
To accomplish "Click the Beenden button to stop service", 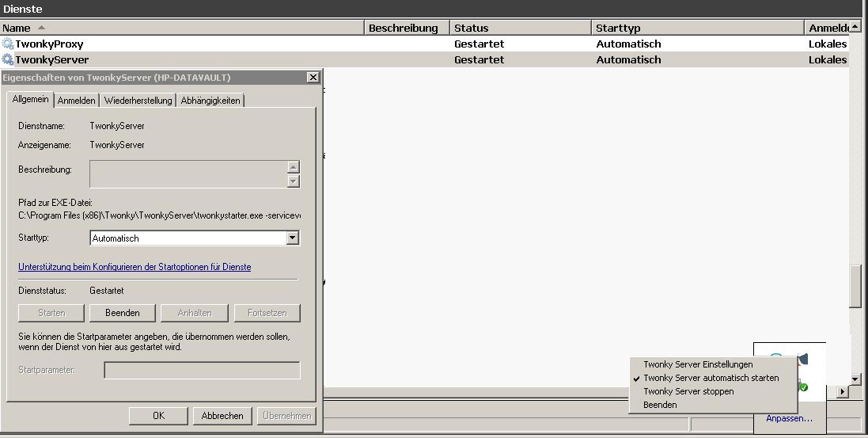I will 123,313.
